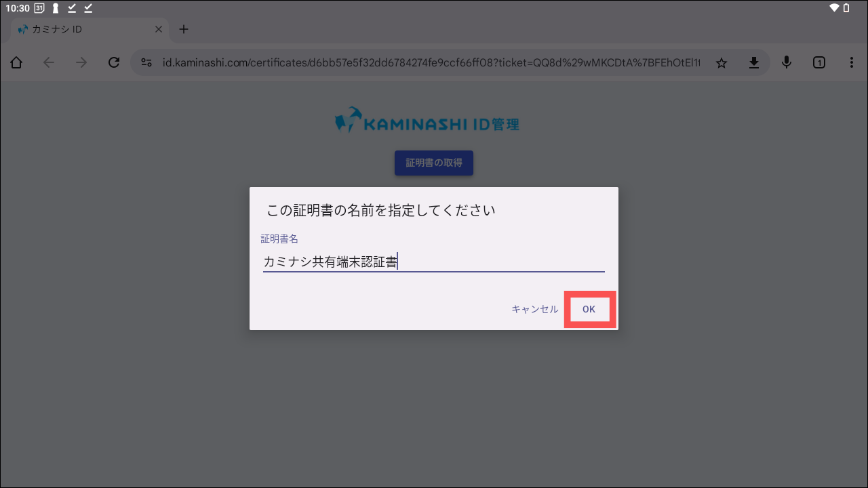Go back with the back arrow
Screen dimensions: 868x488
(x=49, y=62)
